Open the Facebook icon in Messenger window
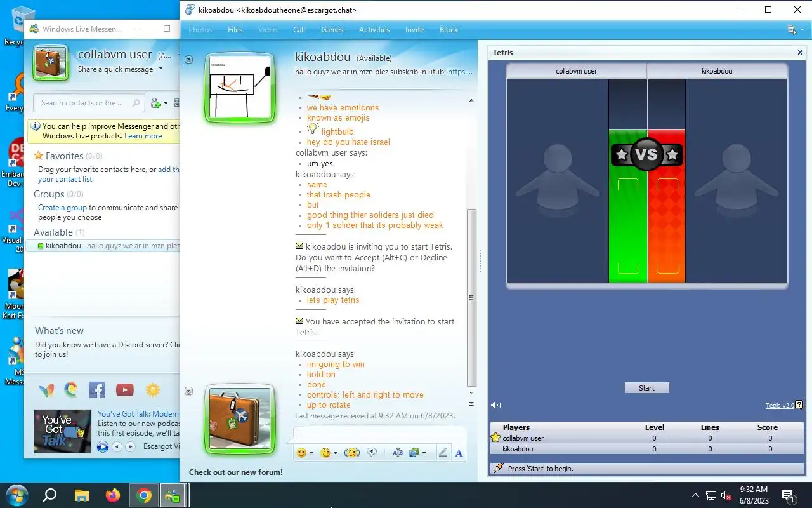This screenshot has height=508, width=812. [x=97, y=390]
